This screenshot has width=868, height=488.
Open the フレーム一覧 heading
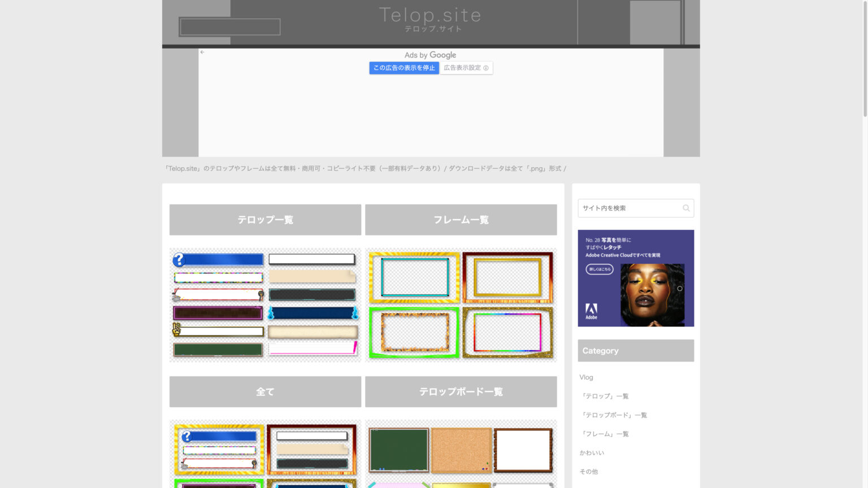point(461,220)
